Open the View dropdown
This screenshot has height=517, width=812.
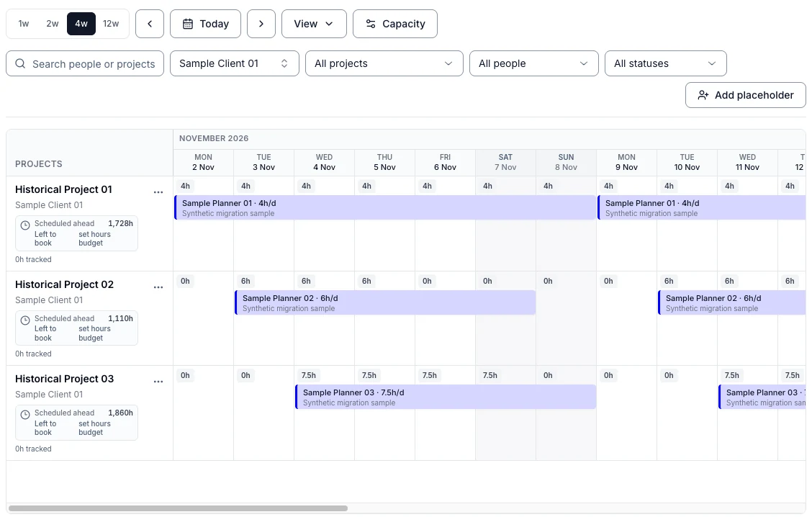pos(314,24)
